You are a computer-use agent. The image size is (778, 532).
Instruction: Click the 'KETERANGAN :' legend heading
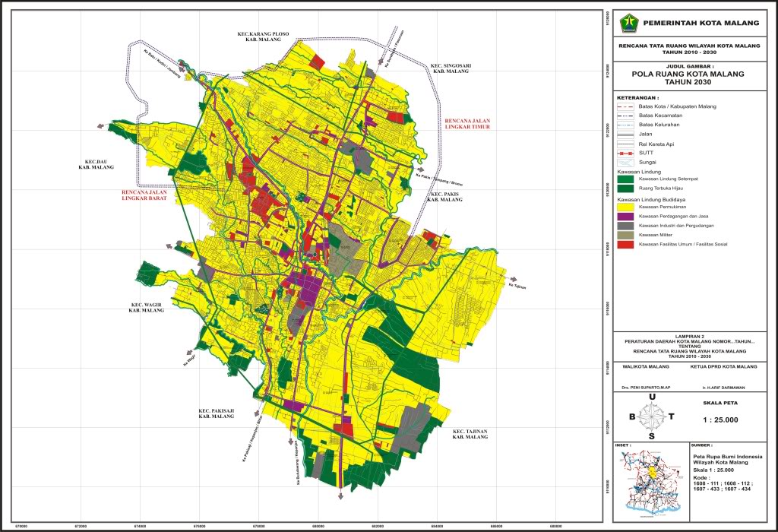(637, 98)
